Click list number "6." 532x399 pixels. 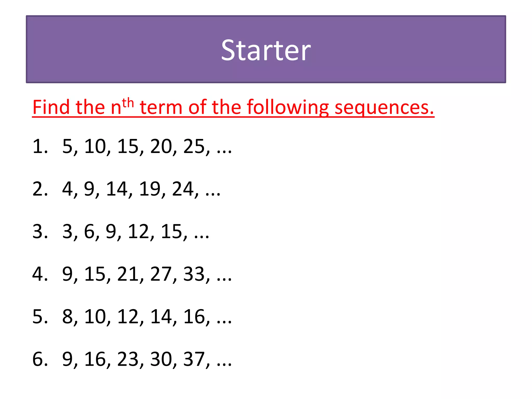(x=40, y=359)
